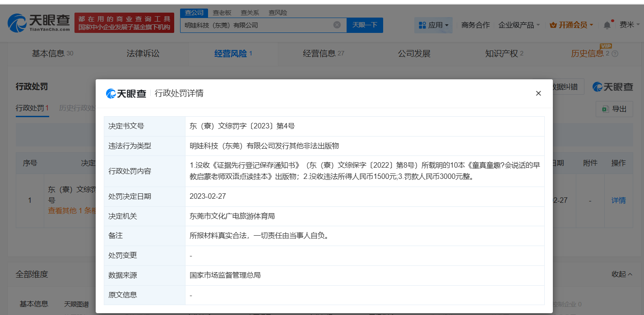Open the 详情 link on the penalty record
Viewport: 644px width, 315px height.
pos(619,200)
